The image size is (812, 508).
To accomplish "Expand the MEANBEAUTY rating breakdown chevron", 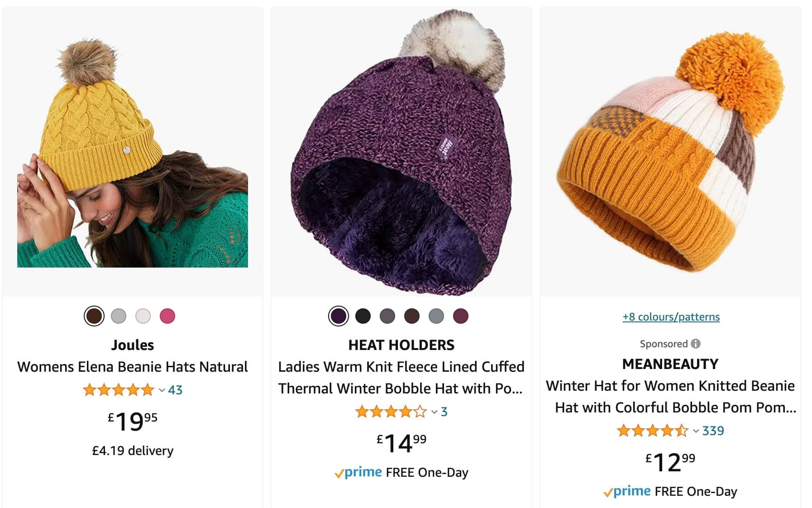I will (x=696, y=431).
